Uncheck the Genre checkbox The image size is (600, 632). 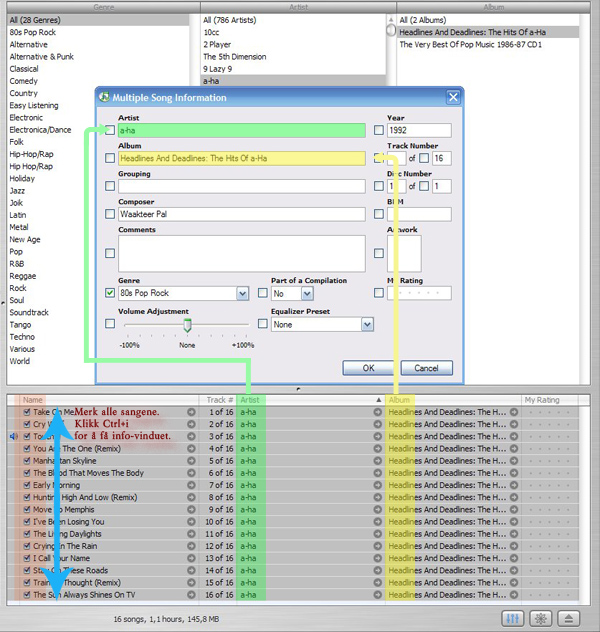[x=110, y=293]
